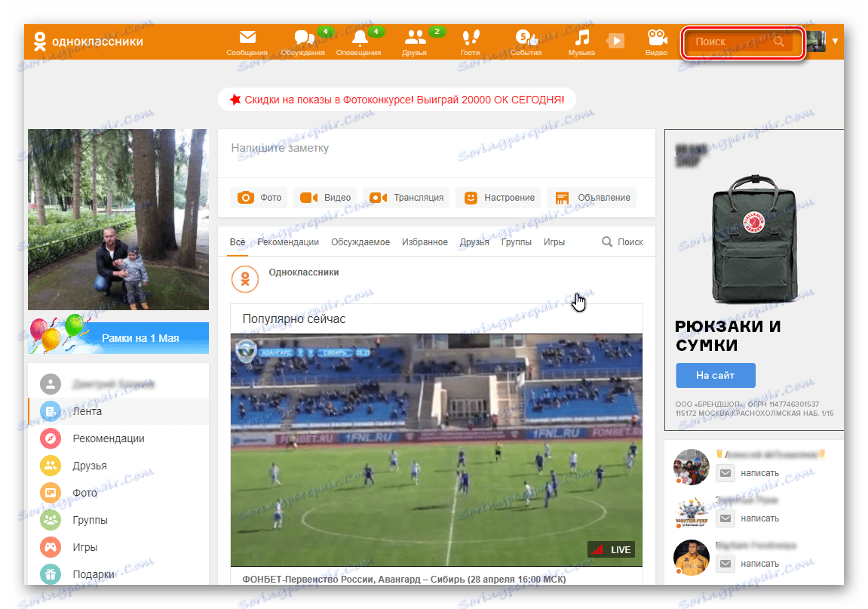Open Лента in the left menu
The width and height of the screenshot is (868, 609).
coord(118,411)
